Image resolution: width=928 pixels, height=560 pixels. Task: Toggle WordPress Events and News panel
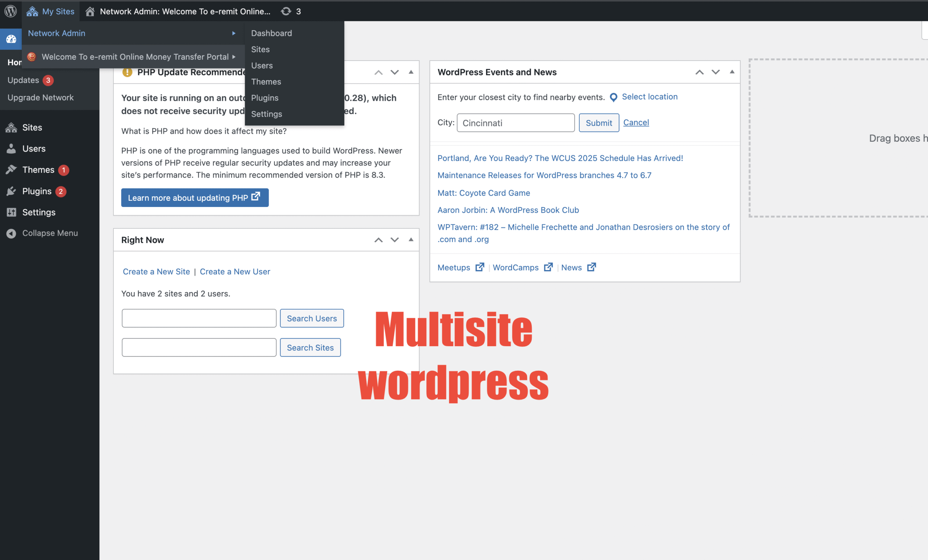coord(732,72)
